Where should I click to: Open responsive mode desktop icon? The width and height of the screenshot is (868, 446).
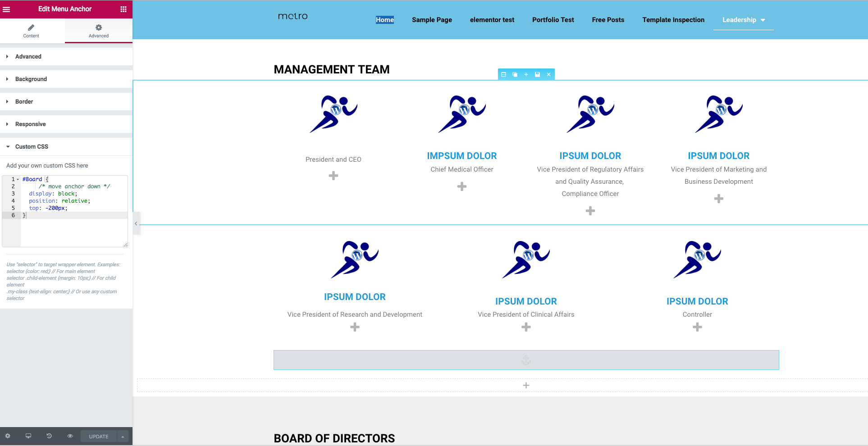(28, 436)
